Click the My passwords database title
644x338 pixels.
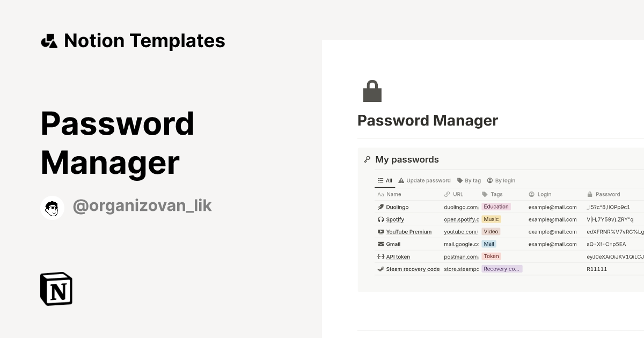[x=407, y=159]
